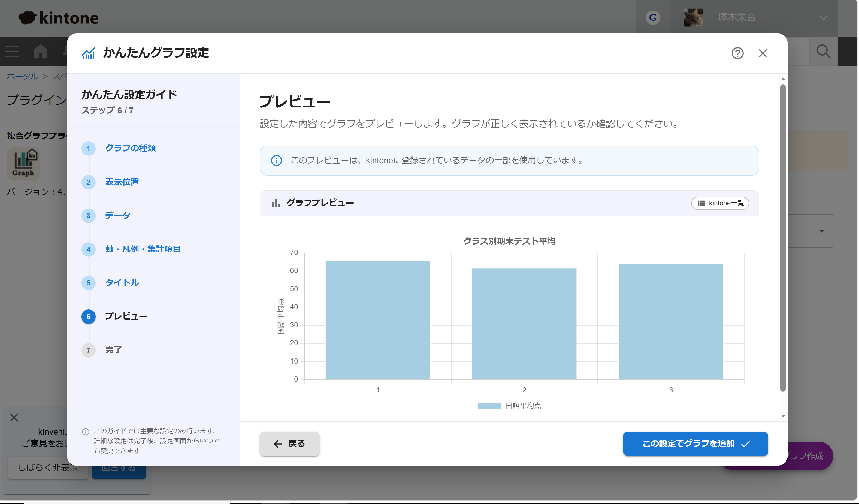859x504 pixels.
Task: Click the step 7 number circle
Action: pos(89,350)
